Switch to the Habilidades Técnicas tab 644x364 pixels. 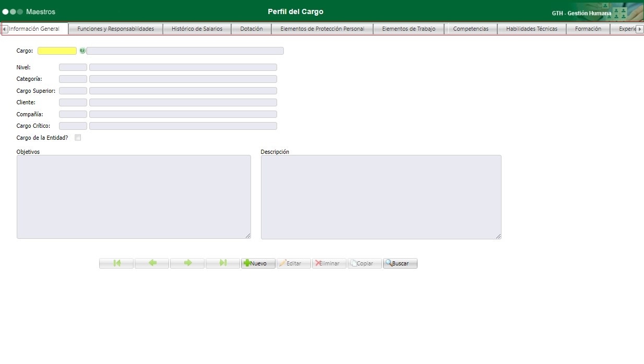pyautogui.click(x=532, y=29)
